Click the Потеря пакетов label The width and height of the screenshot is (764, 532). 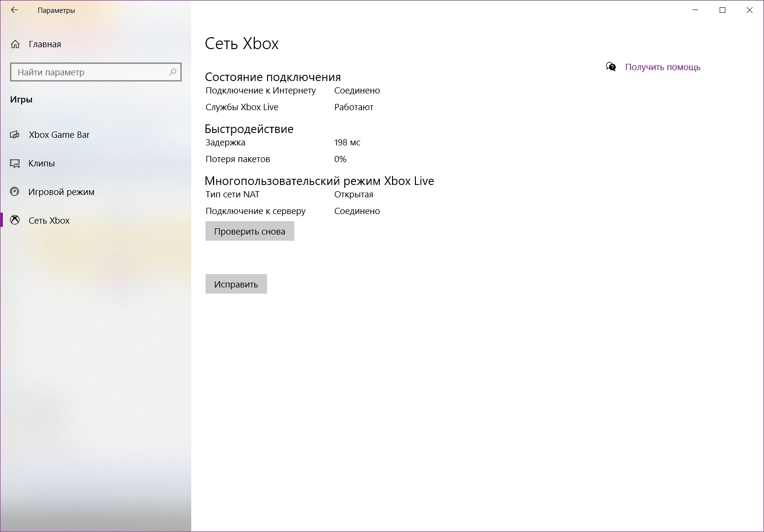coord(237,159)
